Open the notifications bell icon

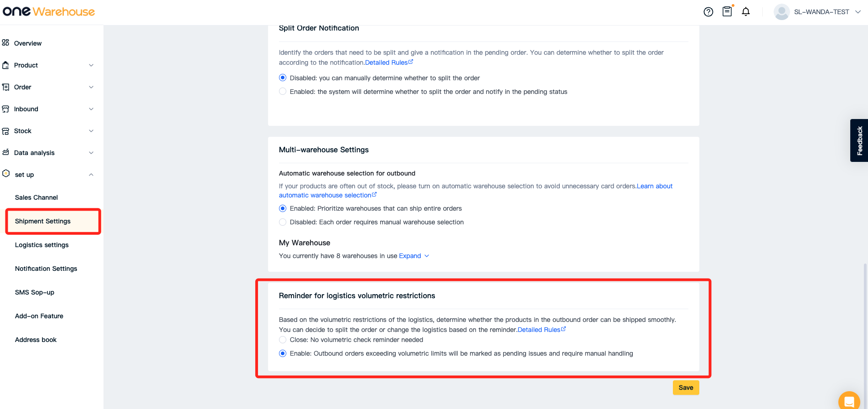coord(746,12)
